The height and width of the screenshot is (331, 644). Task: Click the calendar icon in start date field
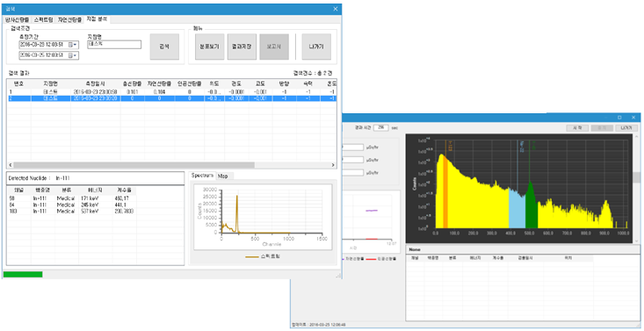(70, 45)
